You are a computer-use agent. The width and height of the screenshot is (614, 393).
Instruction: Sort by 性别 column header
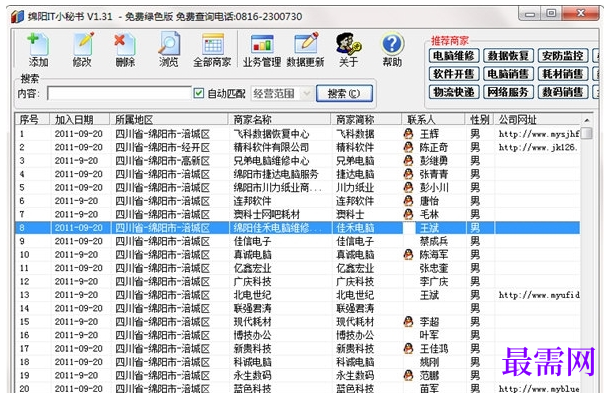480,119
